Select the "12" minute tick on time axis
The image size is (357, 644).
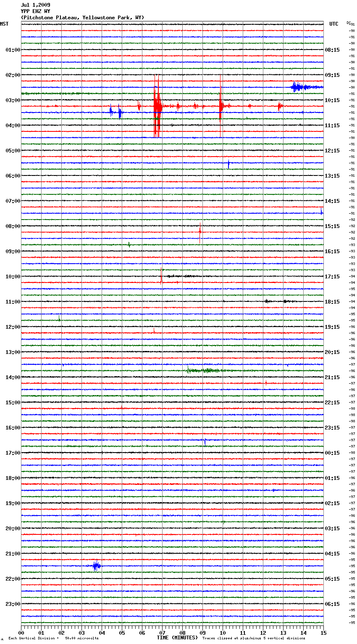point(263,633)
